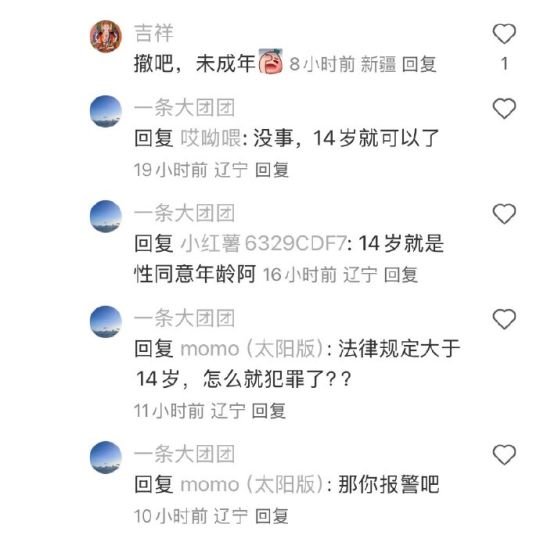Tap 回复 after '16小时前 辽宁'
The image size is (540, 542).
click(x=401, y=275)
